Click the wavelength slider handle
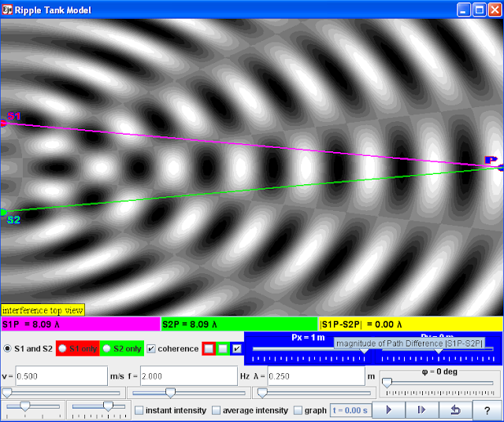 pos(262,393)
